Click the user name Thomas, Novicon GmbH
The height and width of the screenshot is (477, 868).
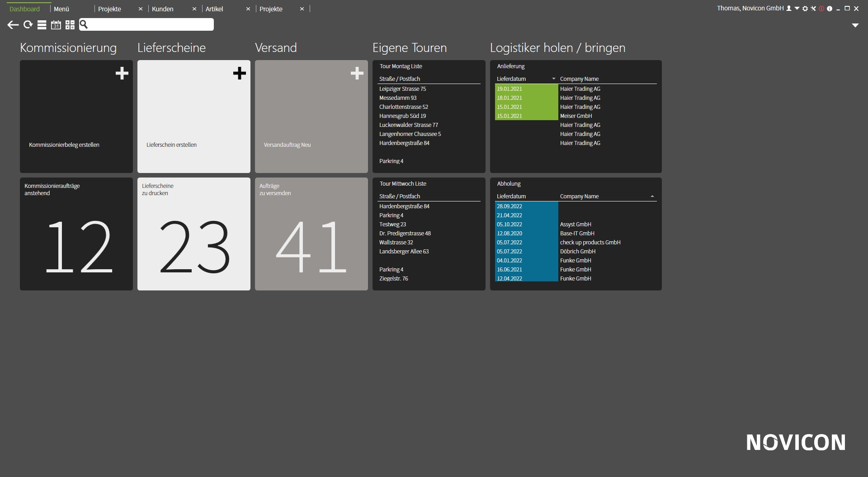[x=750, y=9]
